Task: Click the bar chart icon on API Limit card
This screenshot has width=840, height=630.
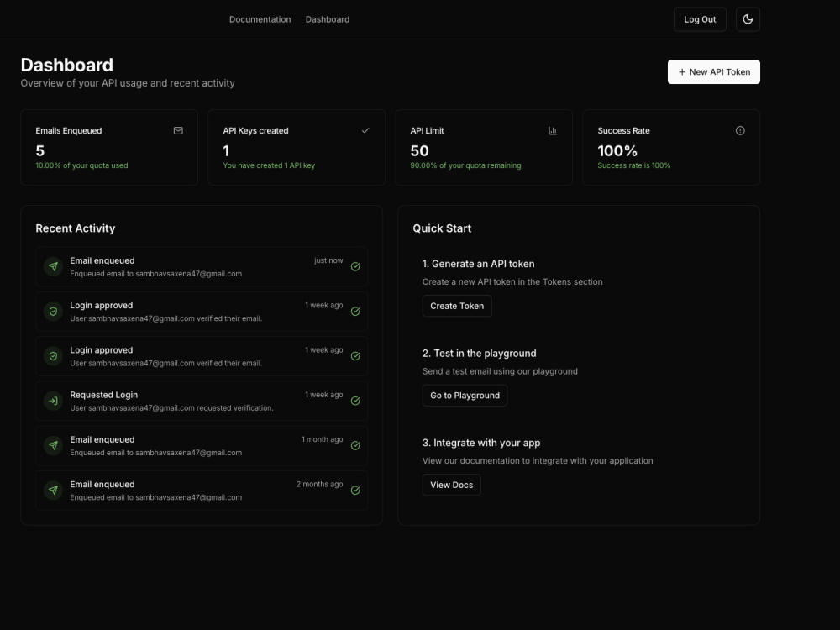Action: 553,131
